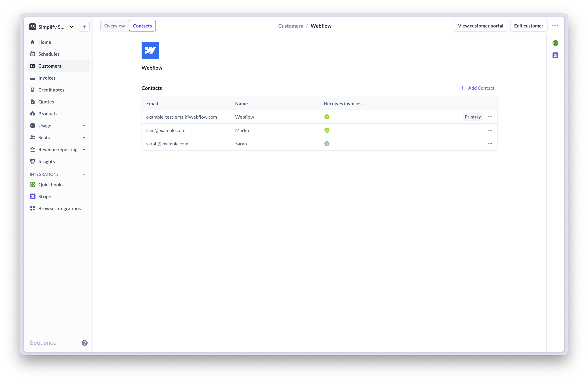
Task: Open row actions for sam@example.com
Action: (490, 130)
